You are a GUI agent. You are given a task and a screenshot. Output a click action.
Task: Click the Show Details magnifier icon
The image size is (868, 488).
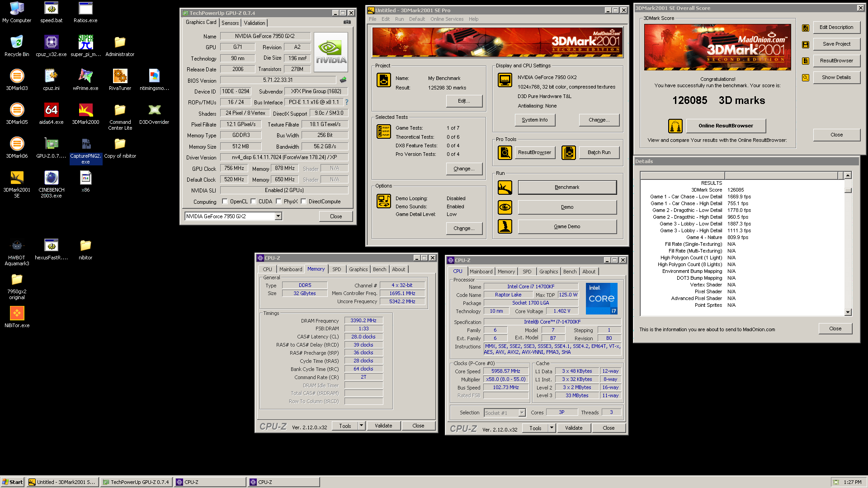pos(806,78)
